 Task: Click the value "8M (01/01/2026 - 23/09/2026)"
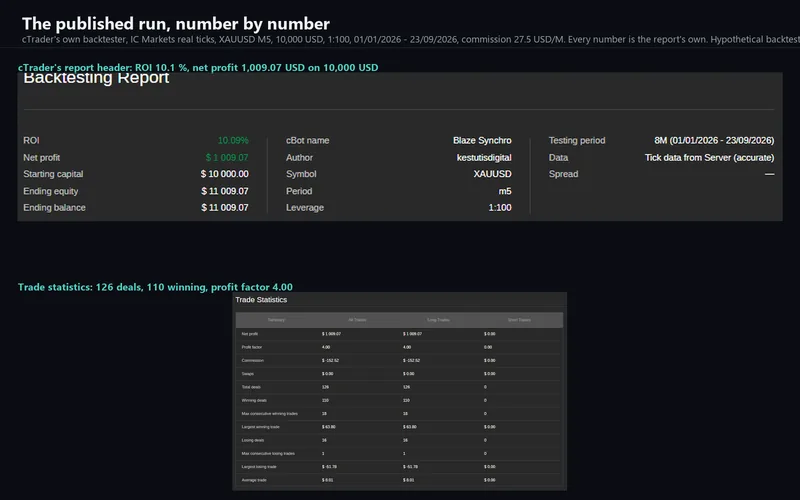click(714, 140)
